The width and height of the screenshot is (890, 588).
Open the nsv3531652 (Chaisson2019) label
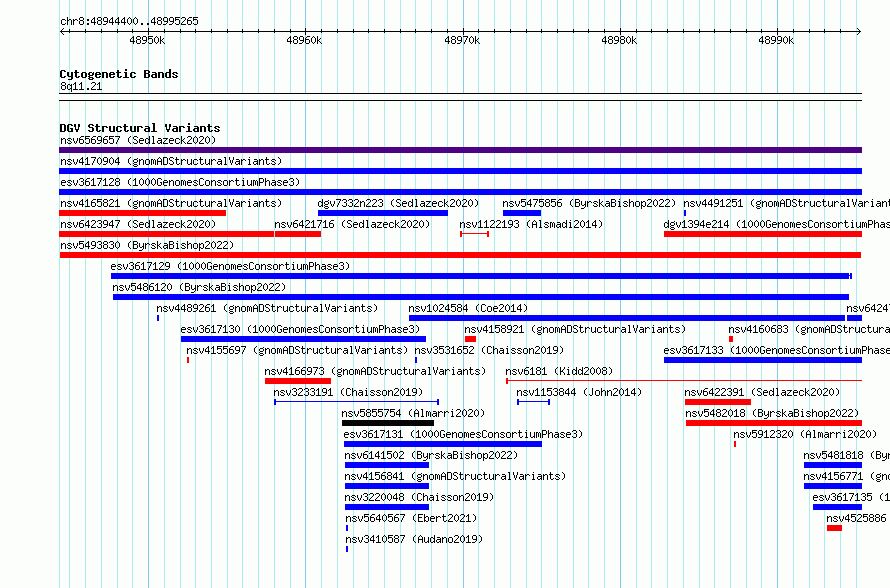click(x=489, y=350)
